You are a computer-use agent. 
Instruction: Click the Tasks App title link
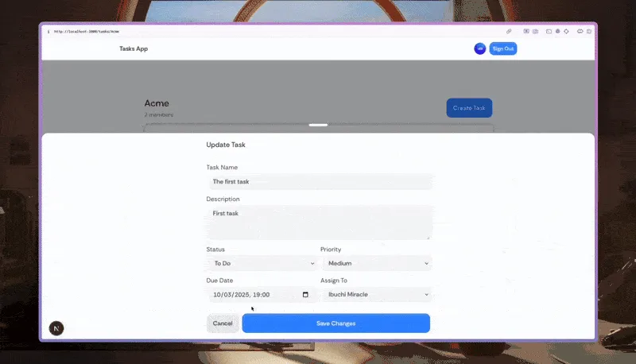pyautogui.click(x=134, y=48)
